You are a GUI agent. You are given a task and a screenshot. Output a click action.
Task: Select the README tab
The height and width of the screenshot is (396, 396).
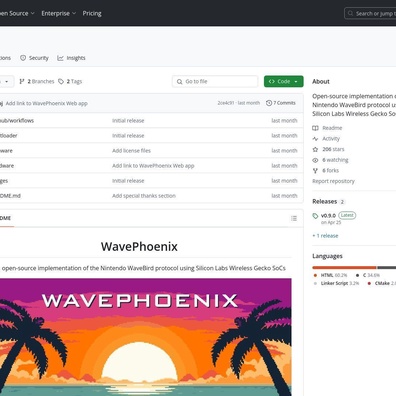click(x=6, y=218)
